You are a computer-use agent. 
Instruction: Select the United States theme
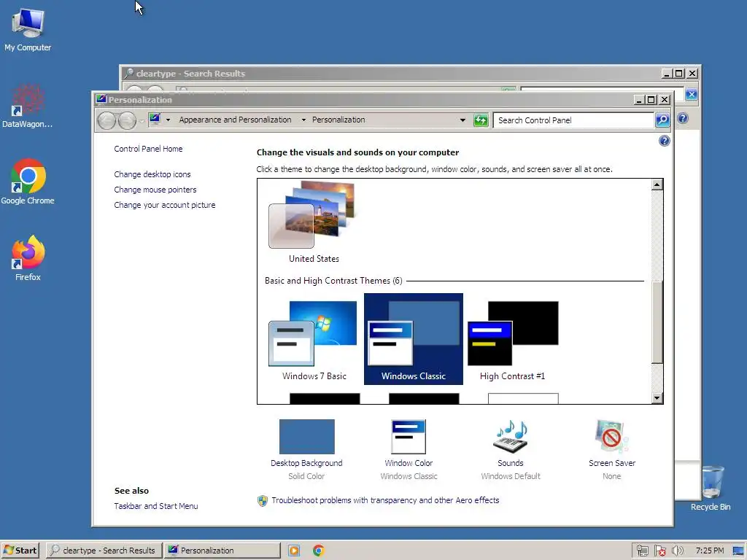pyautogui.click(x=314, y=222)
